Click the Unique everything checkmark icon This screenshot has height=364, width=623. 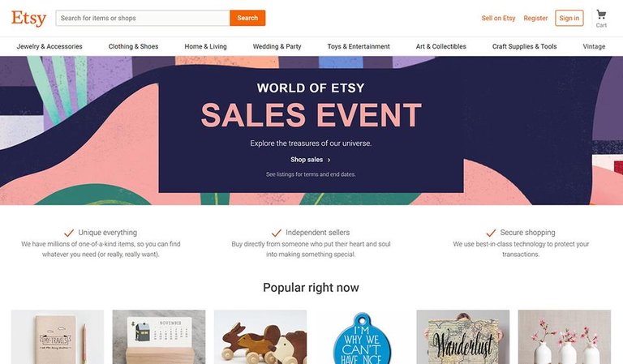click(69, 233)
